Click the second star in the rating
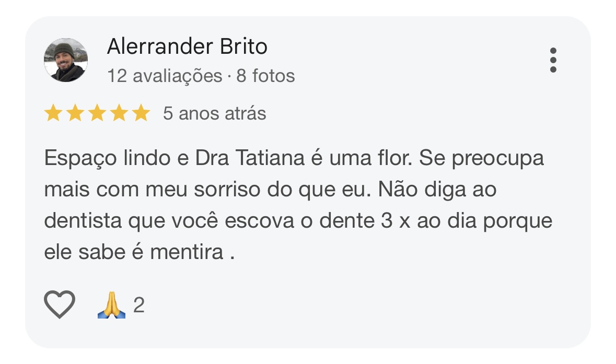Screen dimensions: 616x364 tap(75, 113)
